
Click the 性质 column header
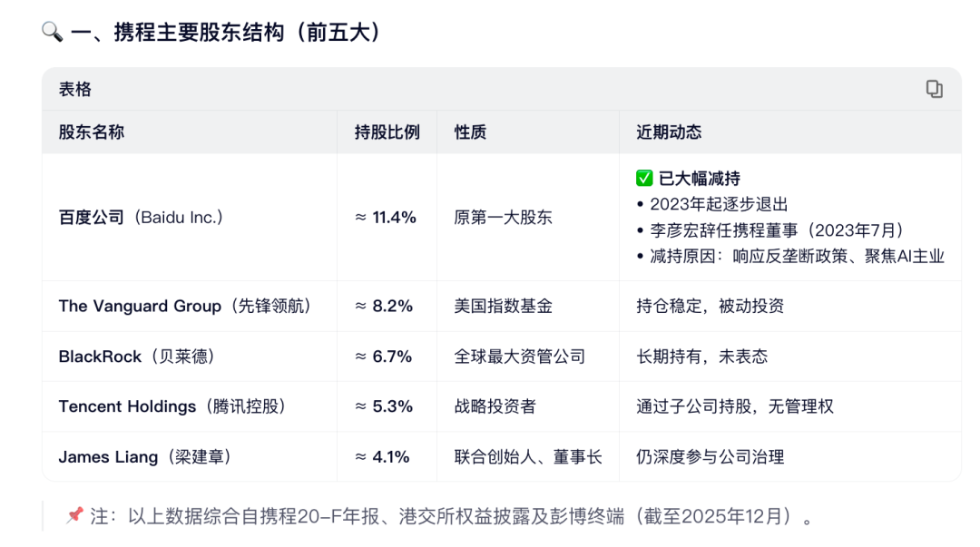coord(470,132)
